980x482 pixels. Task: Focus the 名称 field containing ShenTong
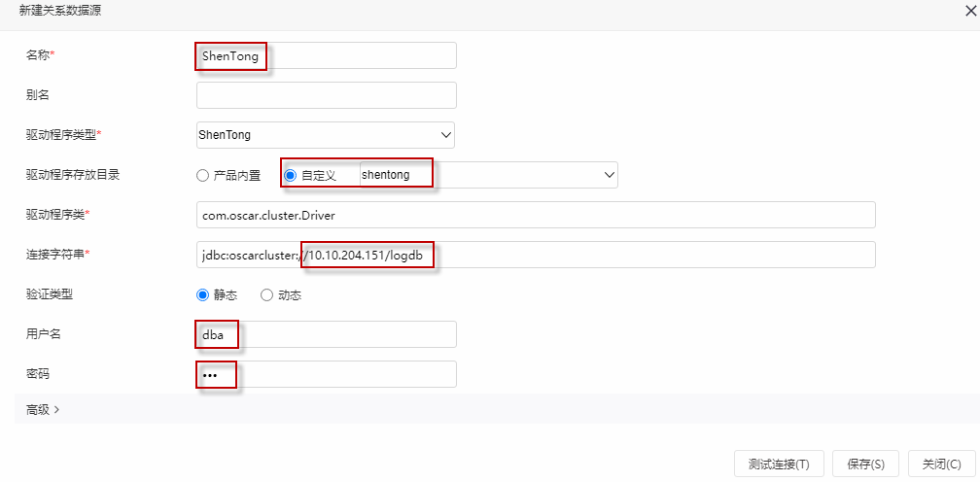(327, 55)
